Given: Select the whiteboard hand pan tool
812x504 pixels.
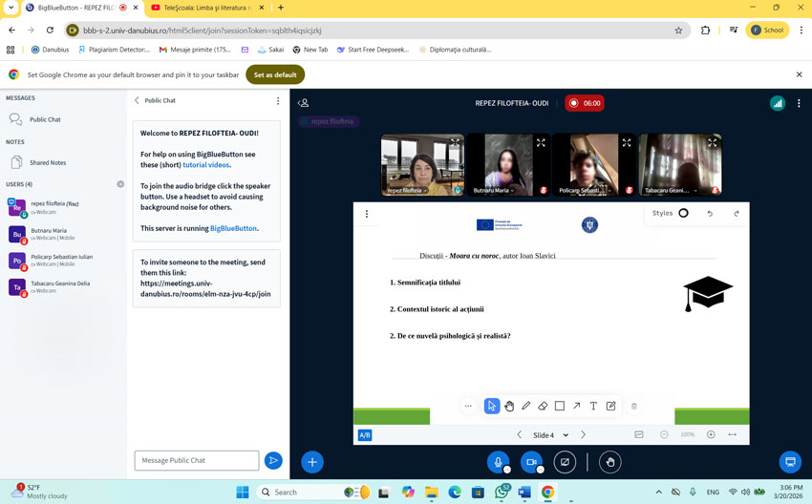Looking at the screenshot, I should [x=509, y=407].
